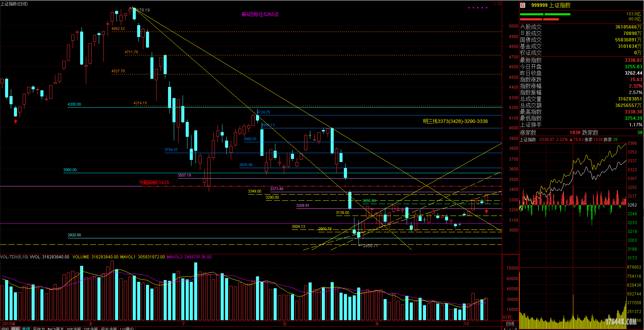Open the 指标 tab at the bottom
The image size is (644, 330).
tap(5, 328)
